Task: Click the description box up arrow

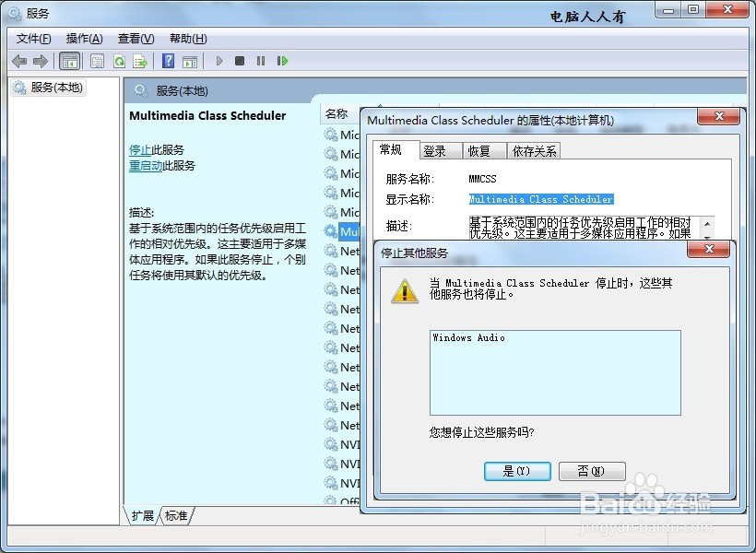Action: (x=707, y=224)
